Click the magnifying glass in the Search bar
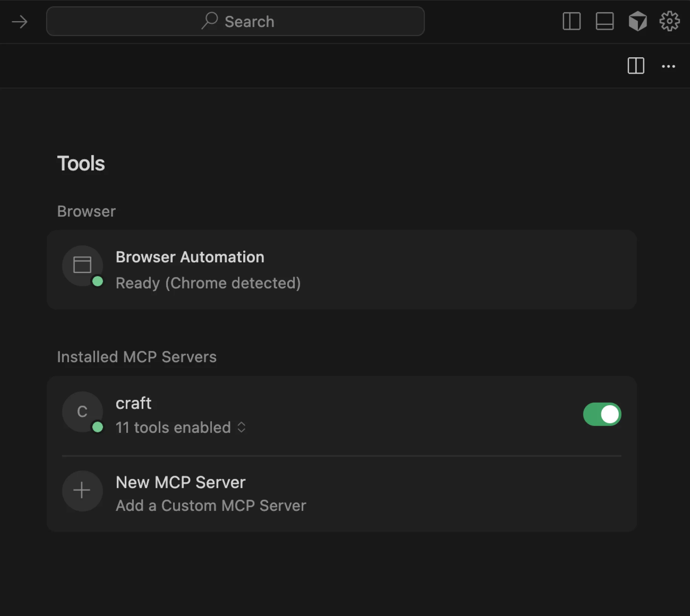Viewport: 690px width, 616px height. click(x=210, y=21)
